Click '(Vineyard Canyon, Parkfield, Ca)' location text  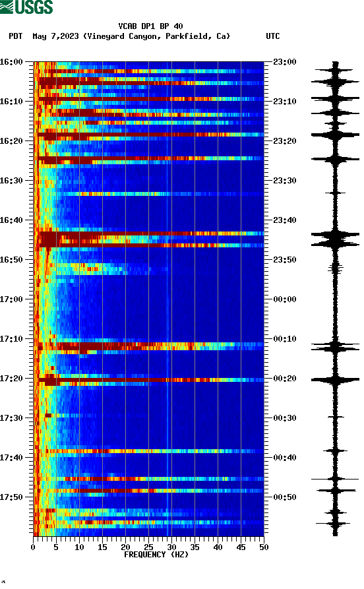pos(156,36)
